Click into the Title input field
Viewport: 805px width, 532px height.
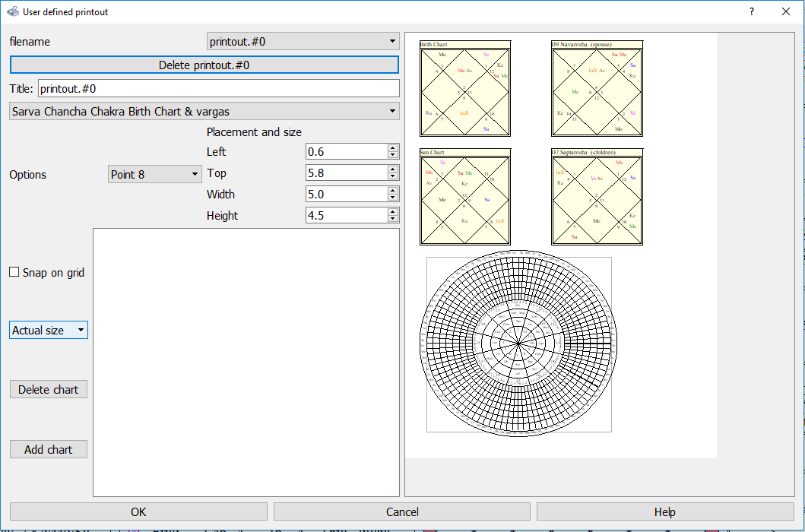point(218,88)
